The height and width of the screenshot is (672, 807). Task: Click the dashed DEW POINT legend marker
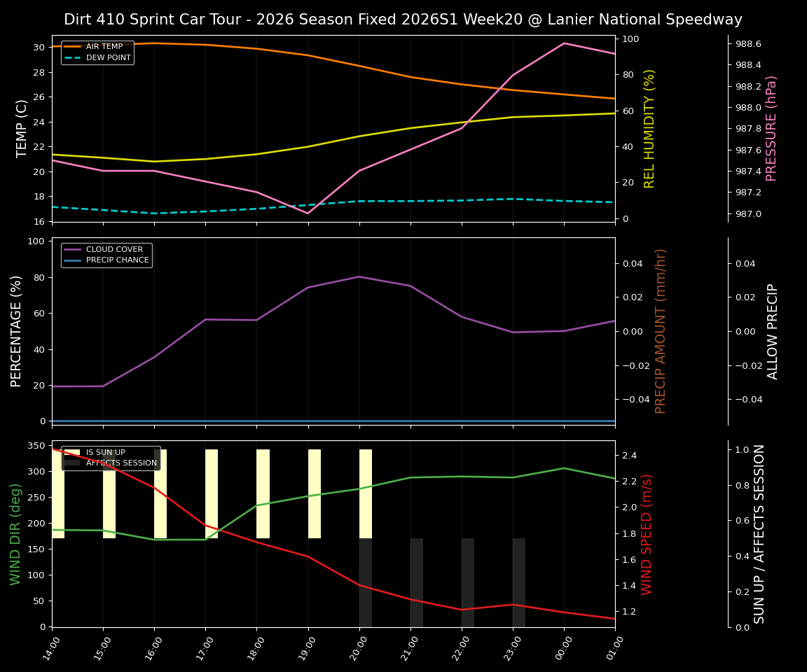tap(71, 57)
